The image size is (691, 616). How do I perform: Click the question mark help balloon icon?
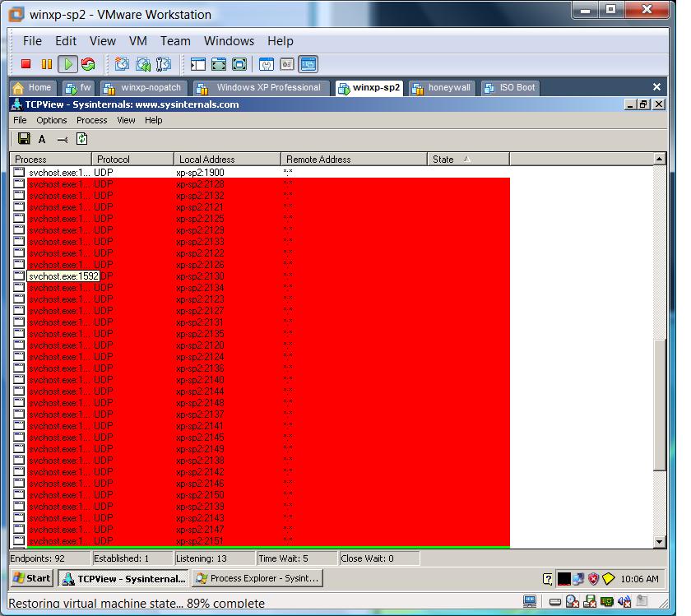pyautogui.click(x=548, y=579)
